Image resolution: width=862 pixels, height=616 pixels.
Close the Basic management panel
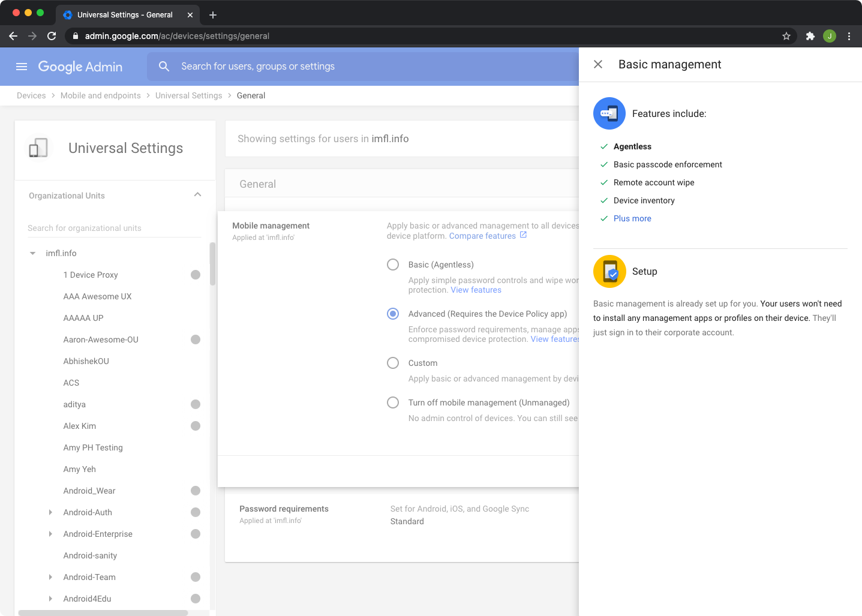[x=598, y=64]
